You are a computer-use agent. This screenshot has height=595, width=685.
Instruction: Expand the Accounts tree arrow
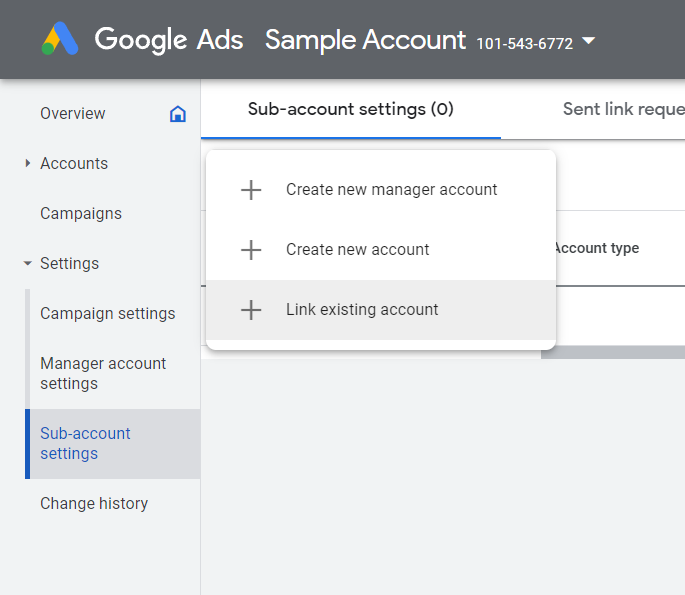coord(28,163)
